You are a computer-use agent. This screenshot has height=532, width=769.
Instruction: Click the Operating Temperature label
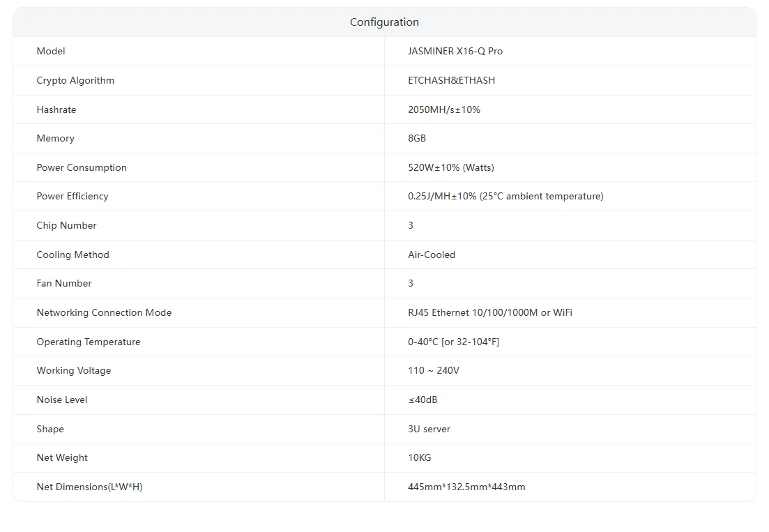coord(89,342)
